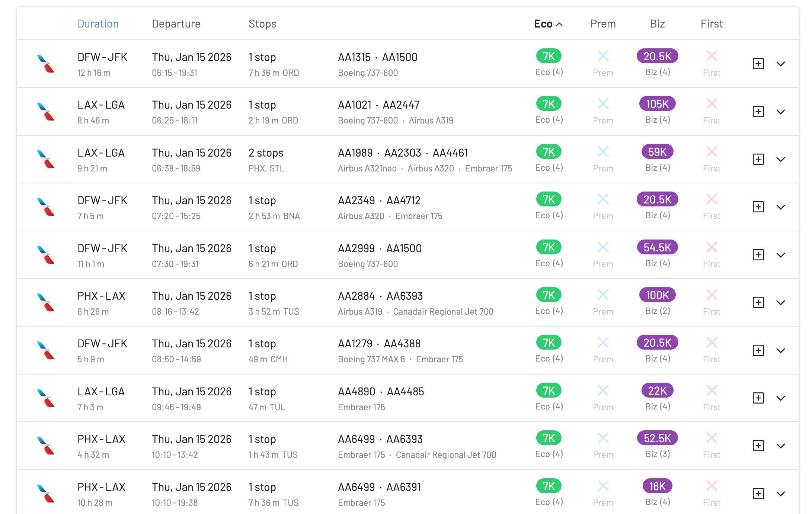Expand details on the bottom PHX-LAX flight

[781, 494]
